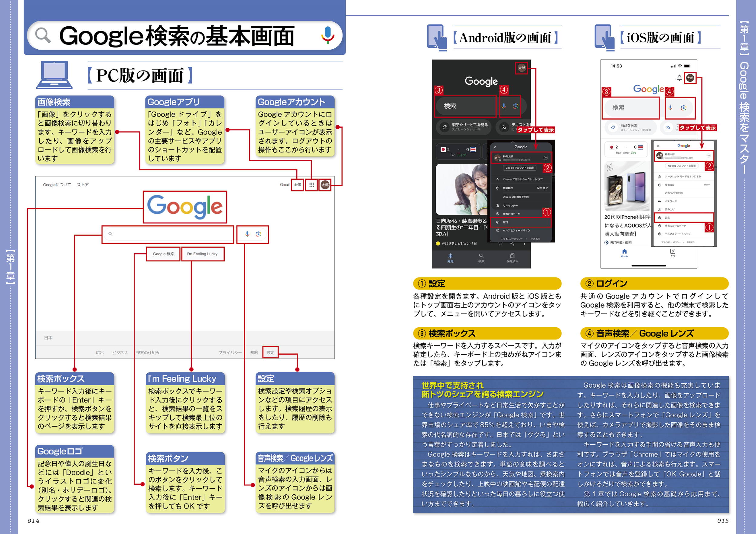The width and height of the screenshot is (756, 534).
Task: Close the Android account menu with X
Action: (x=495, y=147)
